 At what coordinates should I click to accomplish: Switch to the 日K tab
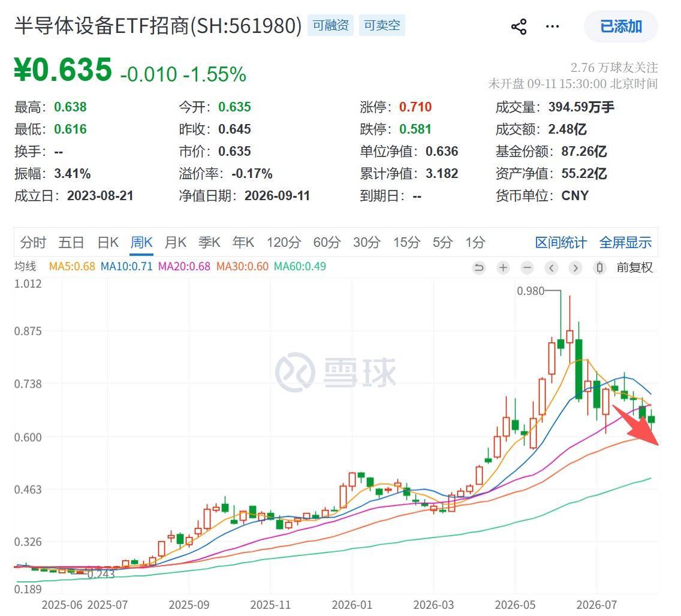(x=108, y=242)
